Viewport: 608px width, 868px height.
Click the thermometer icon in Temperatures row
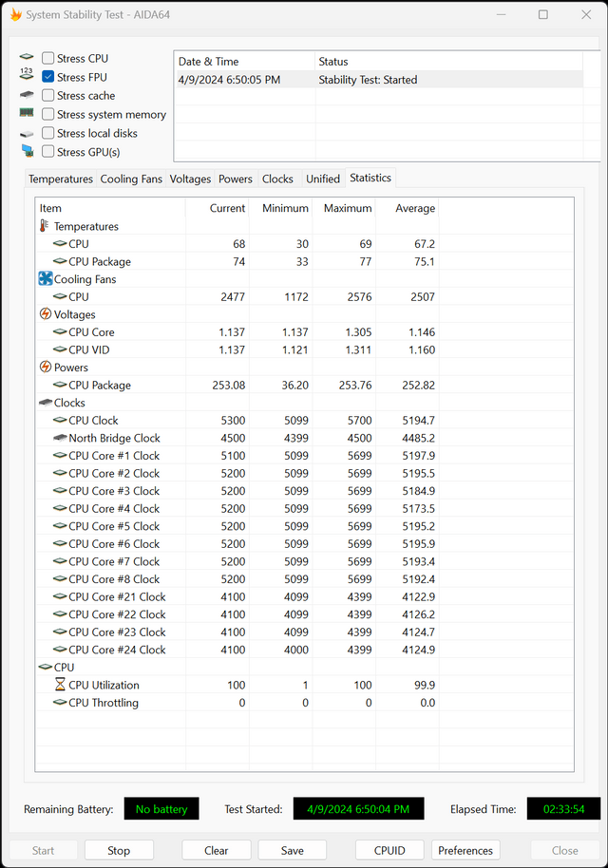pos(45,226)
